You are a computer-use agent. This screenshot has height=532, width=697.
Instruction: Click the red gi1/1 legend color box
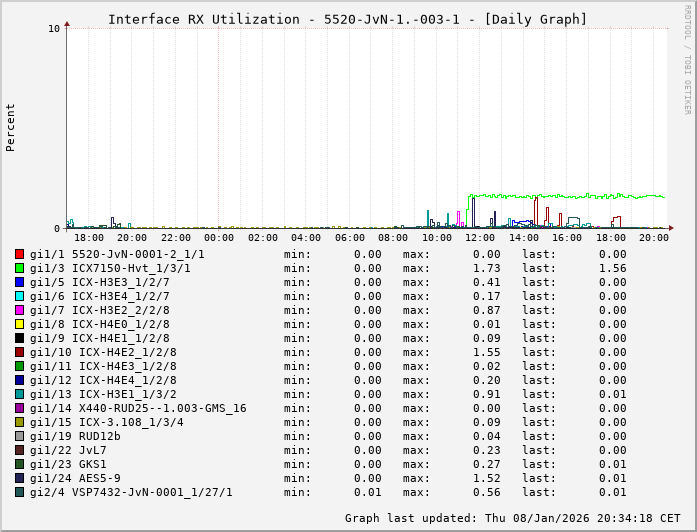19,254
